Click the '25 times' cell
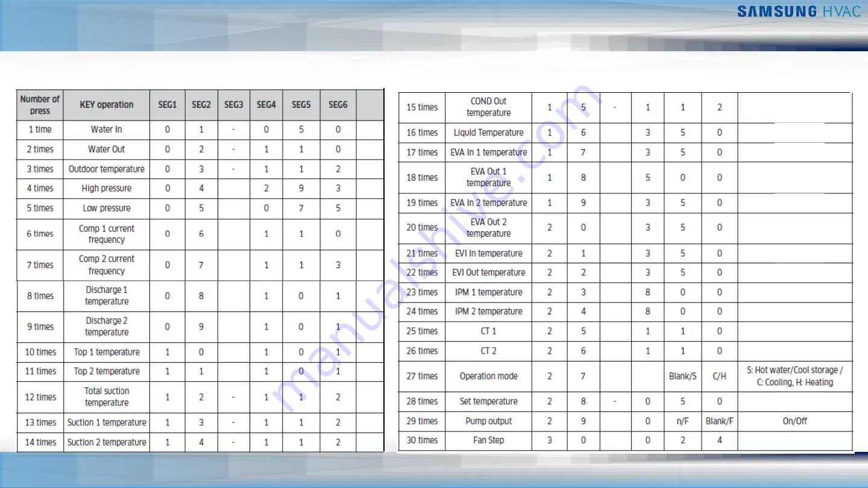Screen dimensions: 868x488 coord(422,331)
